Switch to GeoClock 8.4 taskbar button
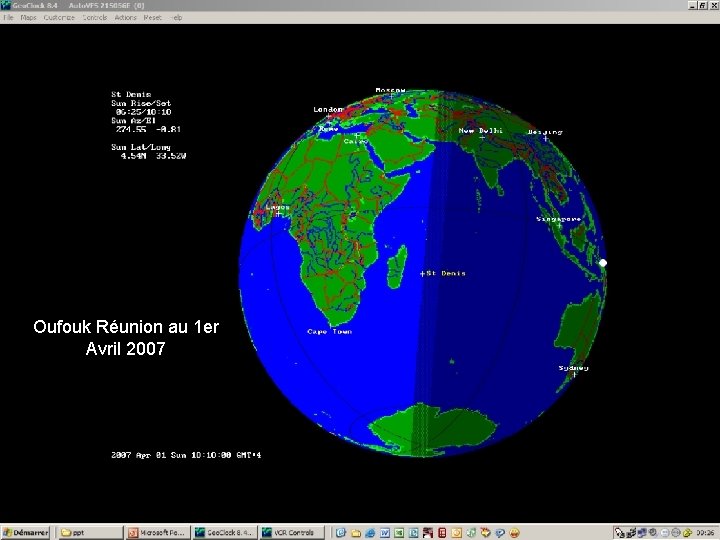Screen dimensions: 720x540 point(225,533)
